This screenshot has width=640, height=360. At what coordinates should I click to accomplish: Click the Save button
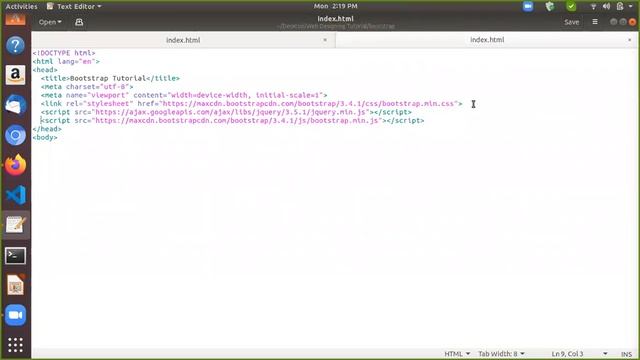(x=571, y=22)
